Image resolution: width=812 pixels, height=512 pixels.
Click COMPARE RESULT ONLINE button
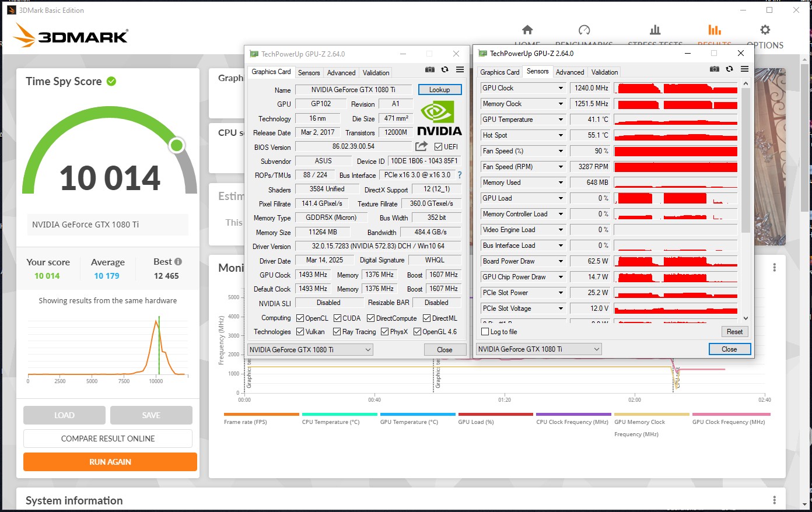coord(108,439)
